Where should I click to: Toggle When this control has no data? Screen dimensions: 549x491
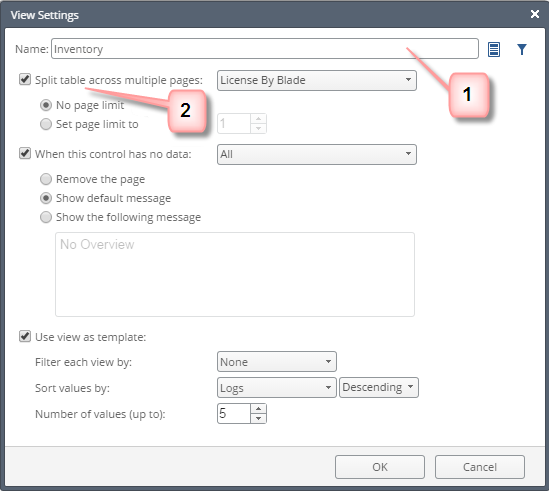[x=25, y=153]
